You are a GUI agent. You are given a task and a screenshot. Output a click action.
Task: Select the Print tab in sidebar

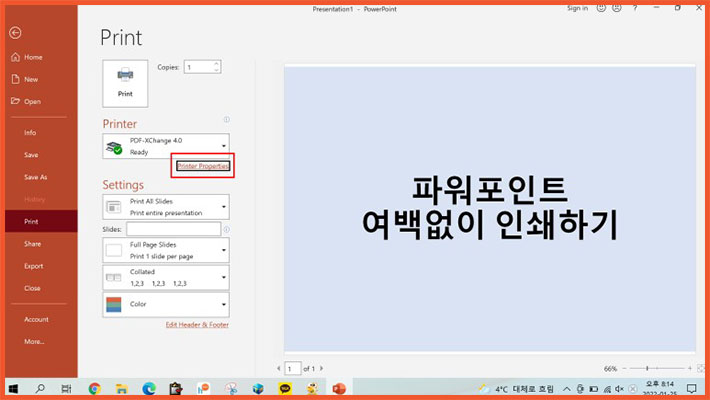tap(41, 222)
